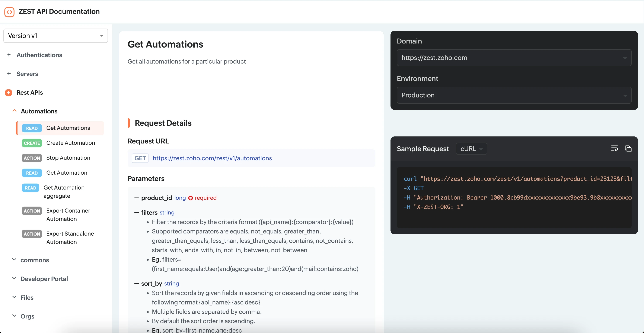The width and height of the screenshot is (644, 333).
Task: Click the Servers label
Action: [27, 74]
